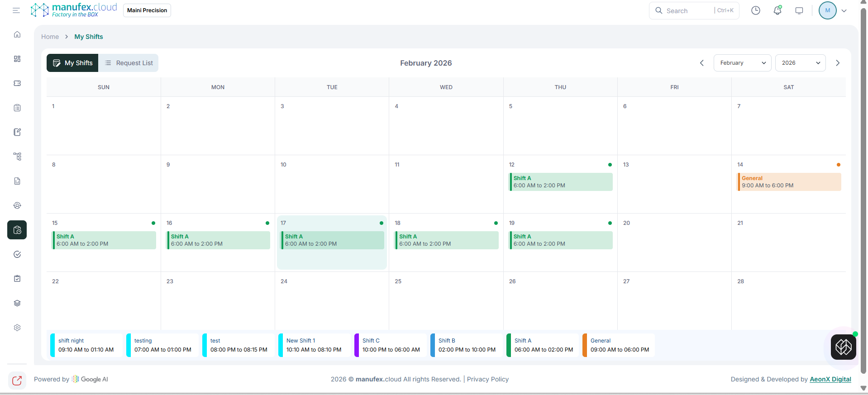Select General shift on February 14
This screenshot has width=868, height=395.
pyautogui.click(x=789, y=182)
